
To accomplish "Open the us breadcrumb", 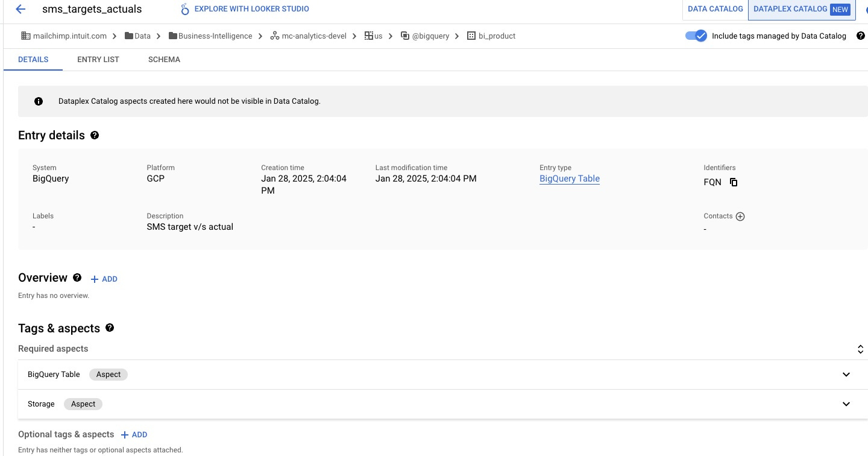I will click(379, 36).
